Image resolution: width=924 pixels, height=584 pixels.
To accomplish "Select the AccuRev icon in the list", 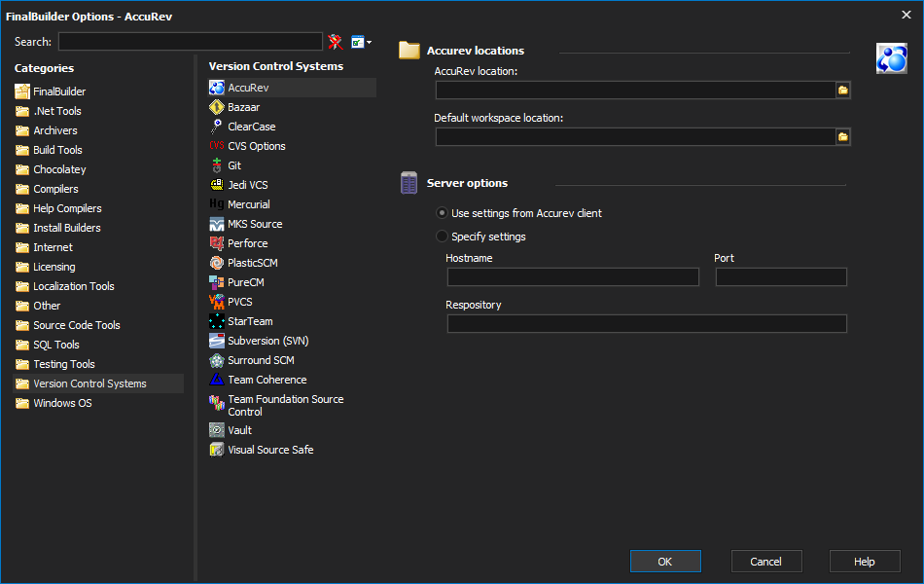I will coord(217,88).
